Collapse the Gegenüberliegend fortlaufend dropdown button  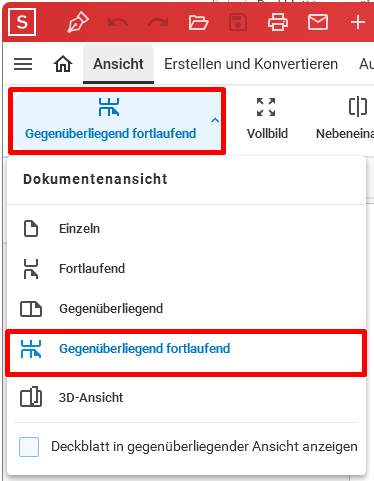(x=117, y=121)
